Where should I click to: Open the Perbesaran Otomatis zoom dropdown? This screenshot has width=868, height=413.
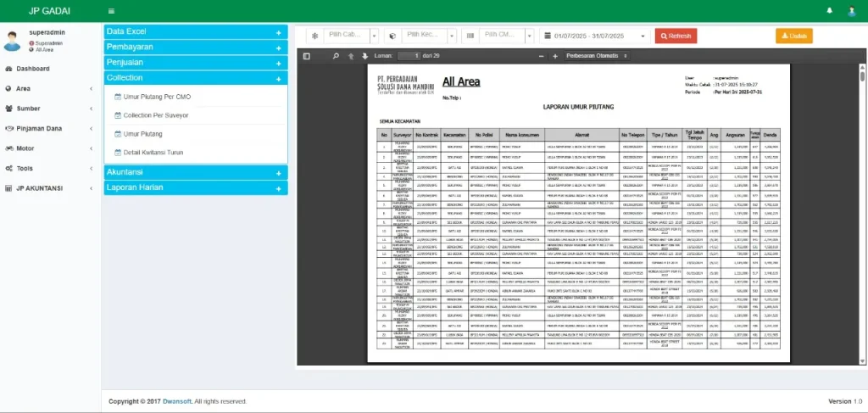pyautogui.click(x=597, y=56)
